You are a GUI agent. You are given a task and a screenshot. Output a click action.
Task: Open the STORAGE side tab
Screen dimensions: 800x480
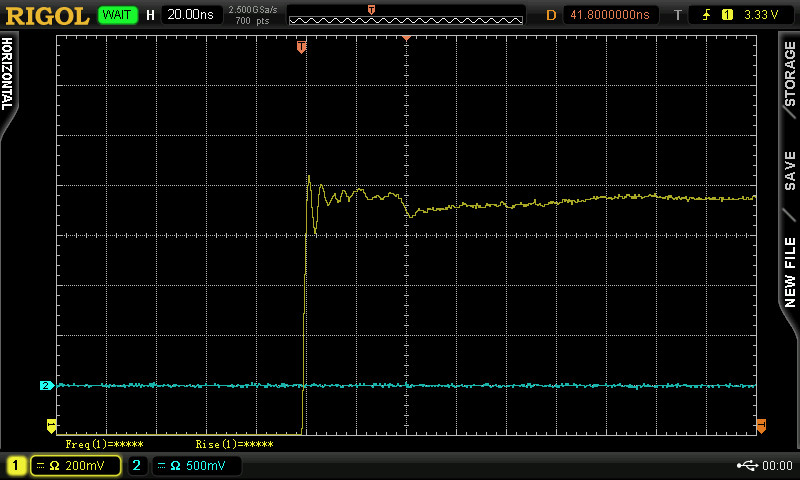coord(789,75)
